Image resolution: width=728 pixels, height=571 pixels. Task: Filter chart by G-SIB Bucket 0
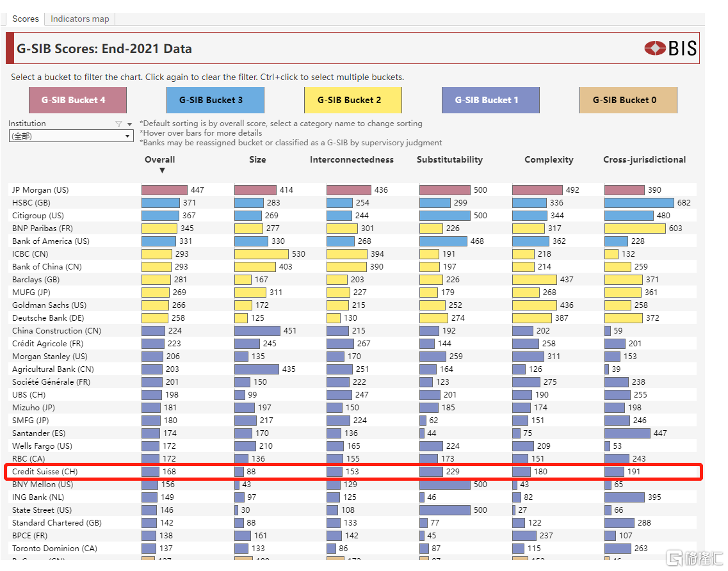[628, 101]
